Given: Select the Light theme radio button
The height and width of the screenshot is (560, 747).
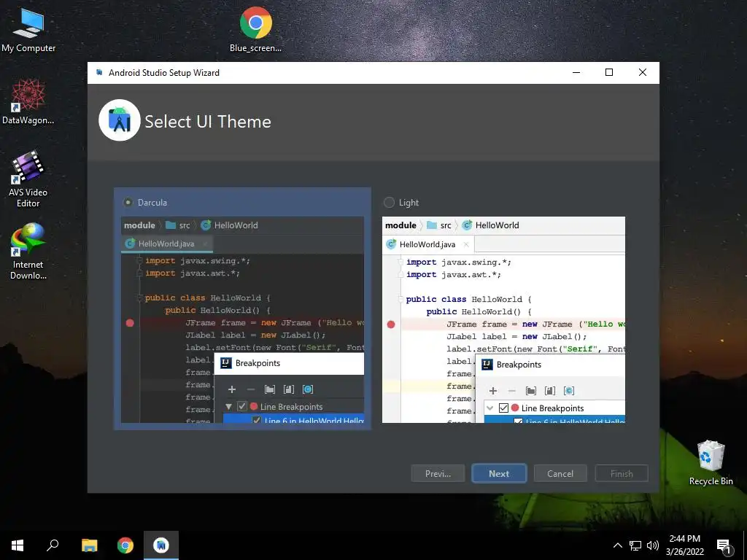Looking at the screenshot, I should (389, 203).
